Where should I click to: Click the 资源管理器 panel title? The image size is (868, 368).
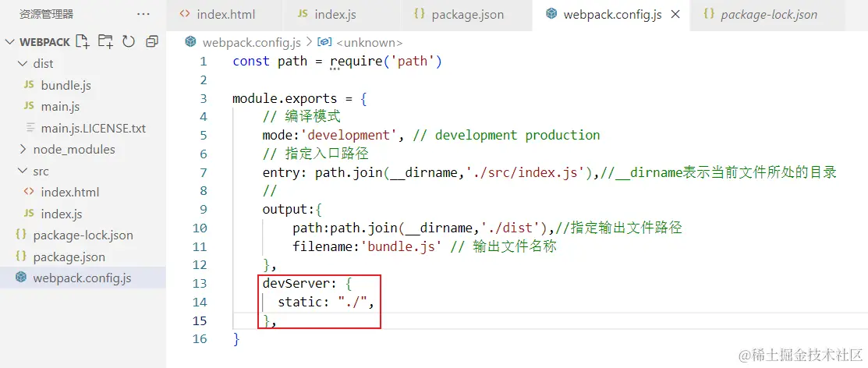[46, 14]
